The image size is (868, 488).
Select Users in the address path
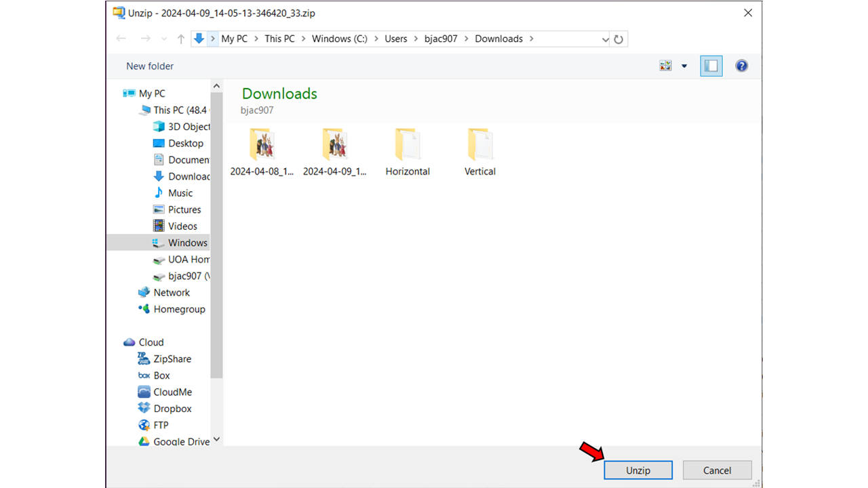pyautogui.click(x=396, y=39)
